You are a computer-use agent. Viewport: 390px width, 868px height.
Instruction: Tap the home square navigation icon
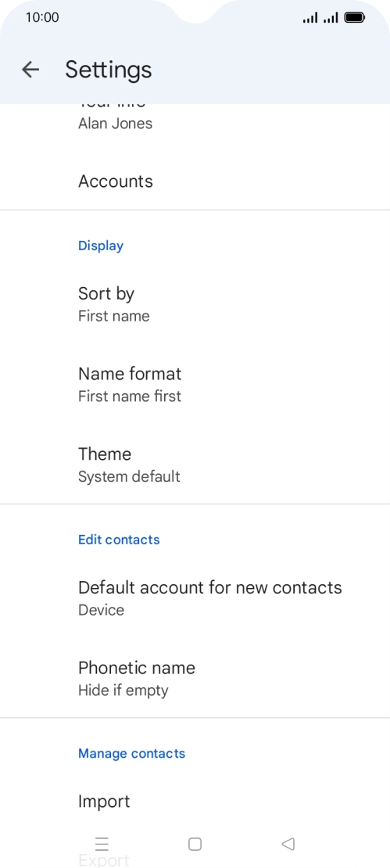pos(195,844)
